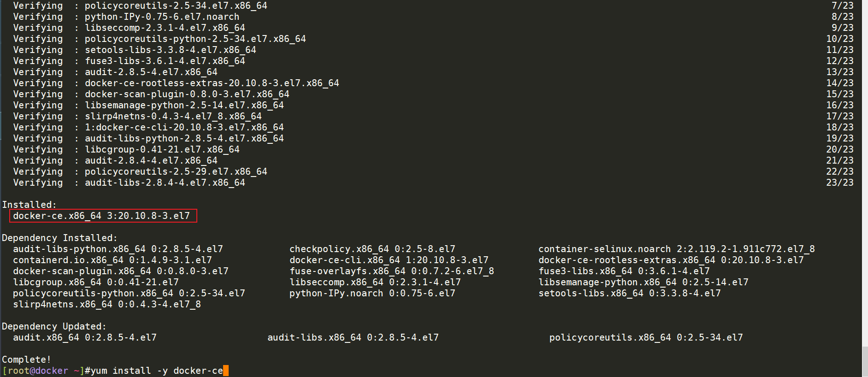Click the vertical scrollbar thumb at bottom right
Viewport: 868px width, 377px height.
coord(865,361)
